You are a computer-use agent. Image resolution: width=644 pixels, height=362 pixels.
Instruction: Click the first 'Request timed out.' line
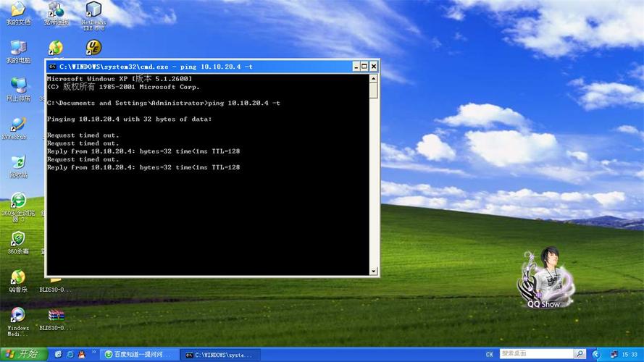[x=83, y=135]
